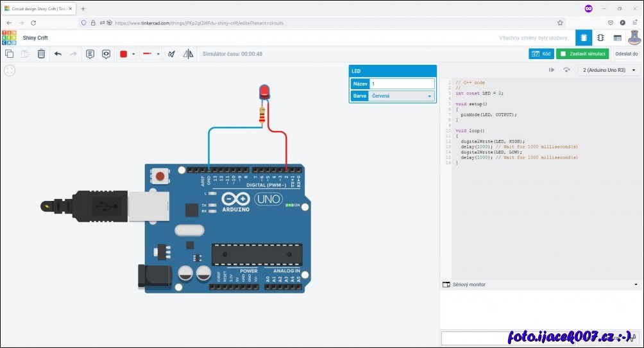Viewport: 644px width, 348px height.
Task: Toggle notes visibility eye icon
Action: [x=106, y=54]
